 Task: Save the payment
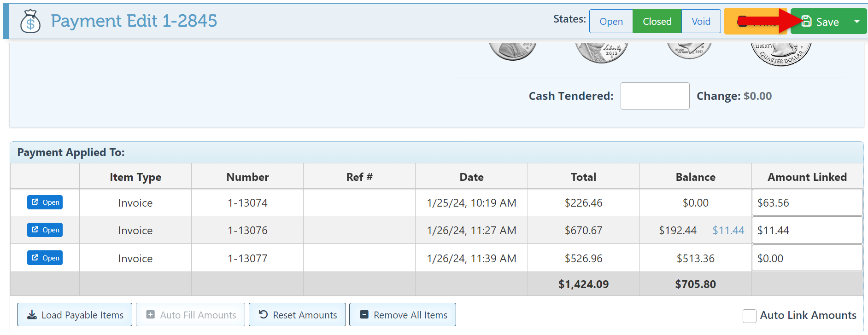click(821, 22)
